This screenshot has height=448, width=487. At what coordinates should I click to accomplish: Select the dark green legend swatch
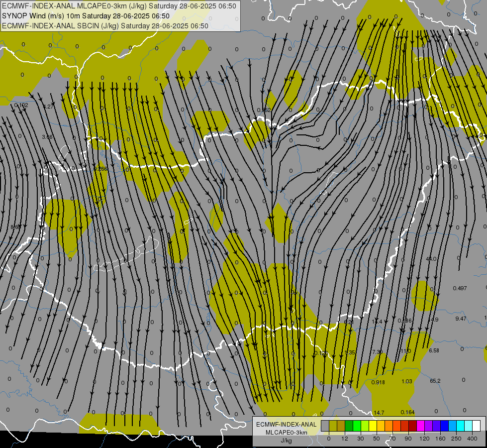[x=349, y=426]
